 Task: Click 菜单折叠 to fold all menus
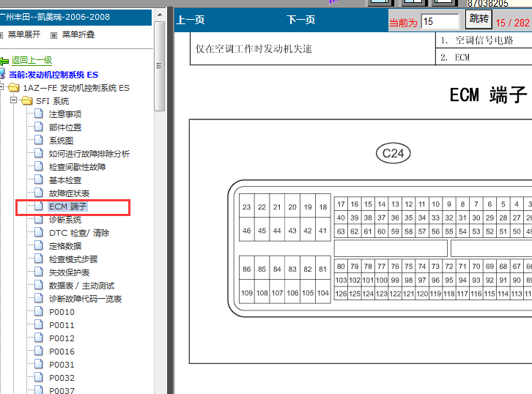click(78, 34)
